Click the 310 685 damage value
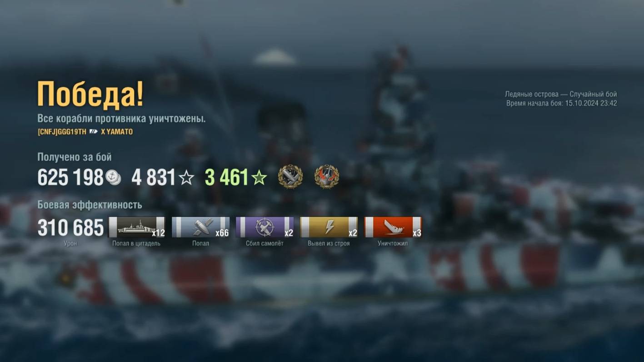The image size is (644, 362). tap(70, 228)
